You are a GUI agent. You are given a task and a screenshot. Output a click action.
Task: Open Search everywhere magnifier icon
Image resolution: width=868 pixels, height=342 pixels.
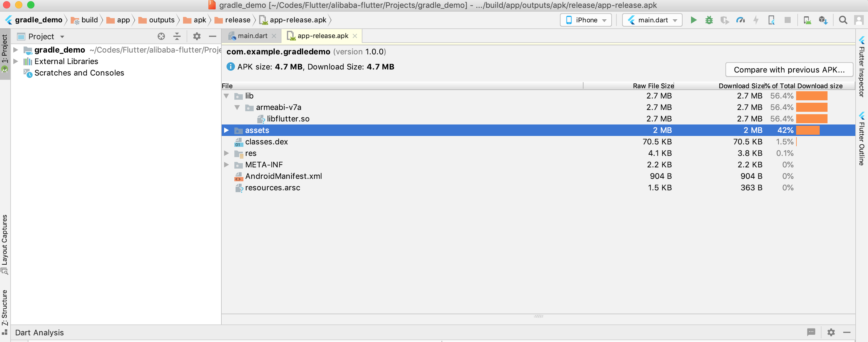click(843, 20)
